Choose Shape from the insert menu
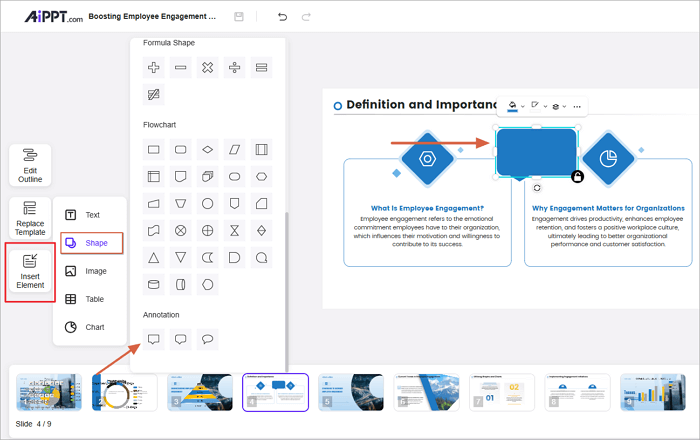 pos(92,243)
